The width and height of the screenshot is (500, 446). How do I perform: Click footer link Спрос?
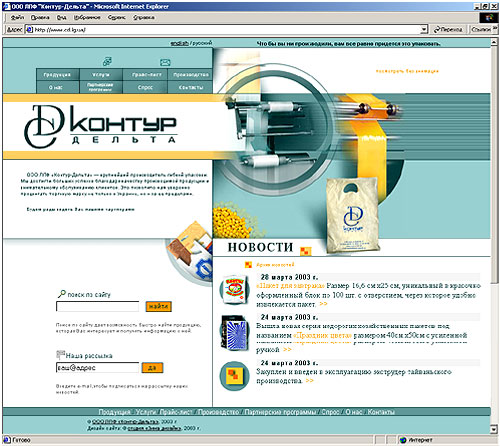coord(330,412)
